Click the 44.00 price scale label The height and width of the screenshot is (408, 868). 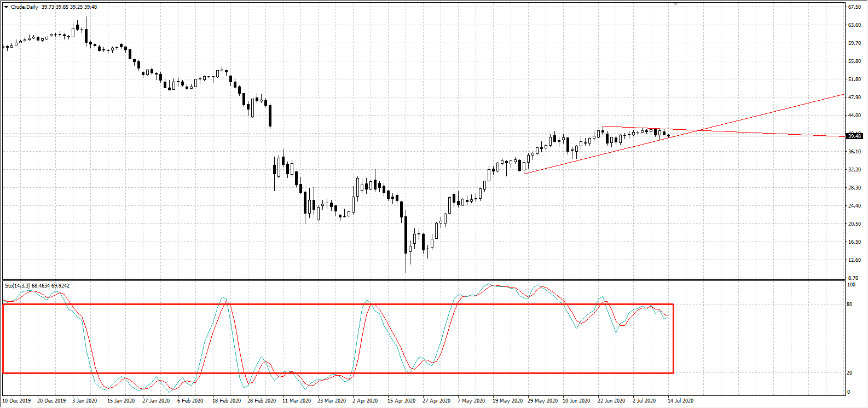854,116
